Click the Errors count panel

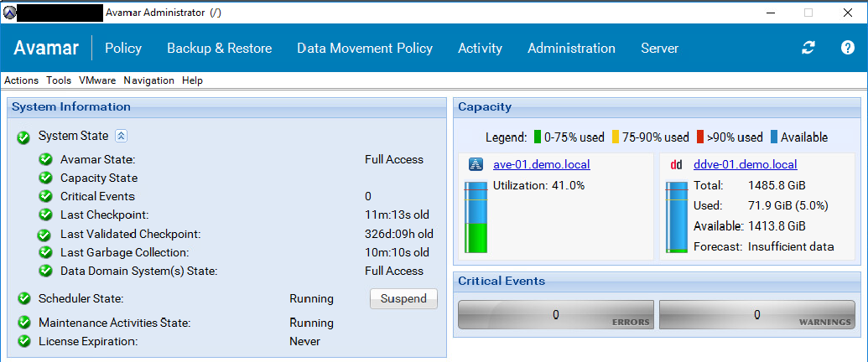pyautogui.click(x=554, y=315)
